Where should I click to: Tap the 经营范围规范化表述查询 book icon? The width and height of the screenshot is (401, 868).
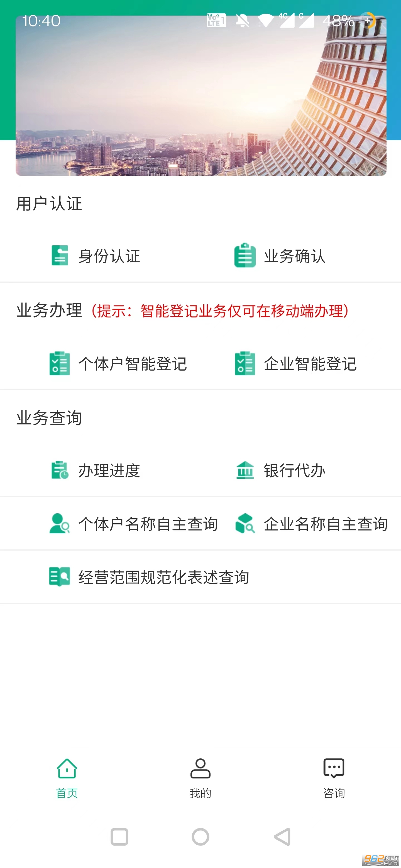click(x=60, y=576)
